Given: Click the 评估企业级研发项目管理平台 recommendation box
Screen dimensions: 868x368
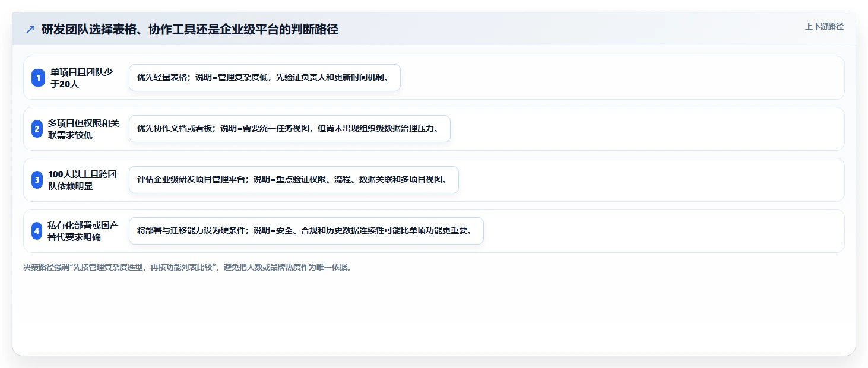Looking at the screenshot, I should tap(294, 180).
